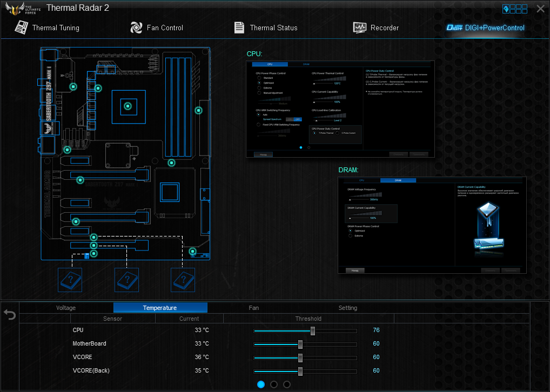Select the sensor dot on VRM left of CPU socket
This screenshot has width=550, height=392.
[98, 89]
